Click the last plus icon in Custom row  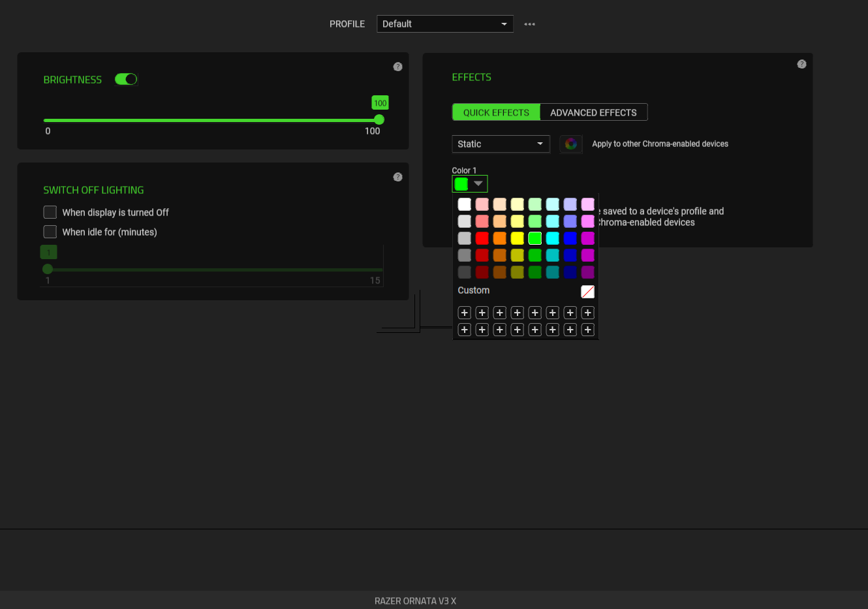[587, 330]
